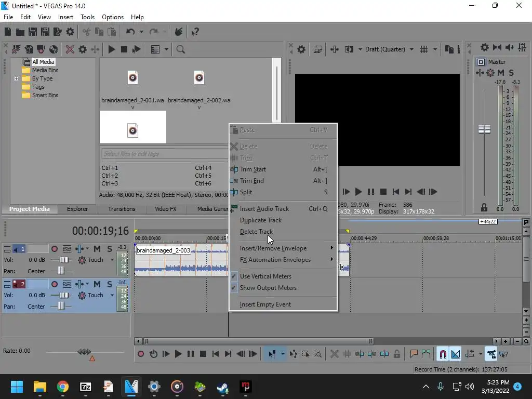The width and height of the screenshot is (532, 399).
Task: Remove selected media with red X icon
Action: pyautogui.click(x=70, y=49)
